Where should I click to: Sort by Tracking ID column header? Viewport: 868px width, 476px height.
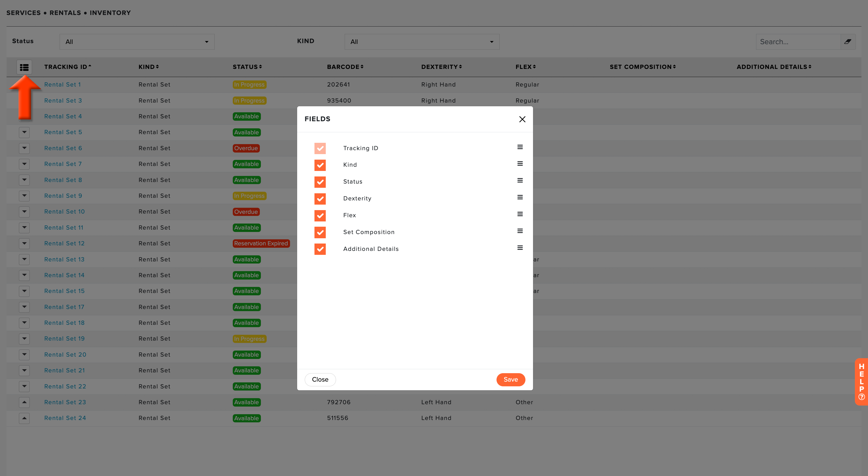pyautogui.click(x=68, y=67)
